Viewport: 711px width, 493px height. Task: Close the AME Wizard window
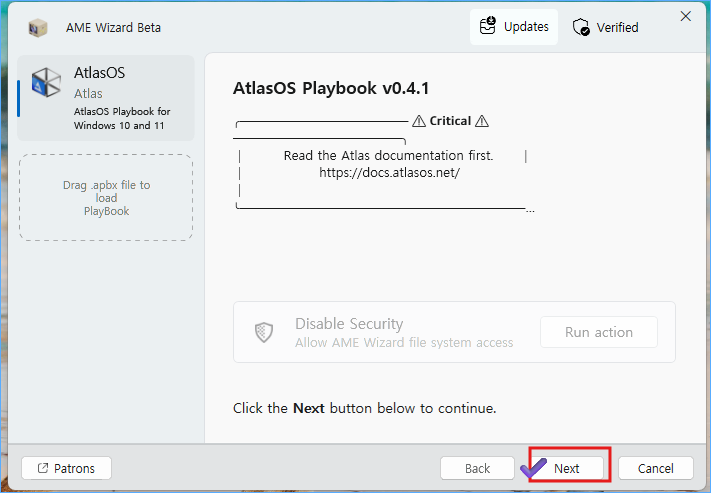[x=686, y=16]
